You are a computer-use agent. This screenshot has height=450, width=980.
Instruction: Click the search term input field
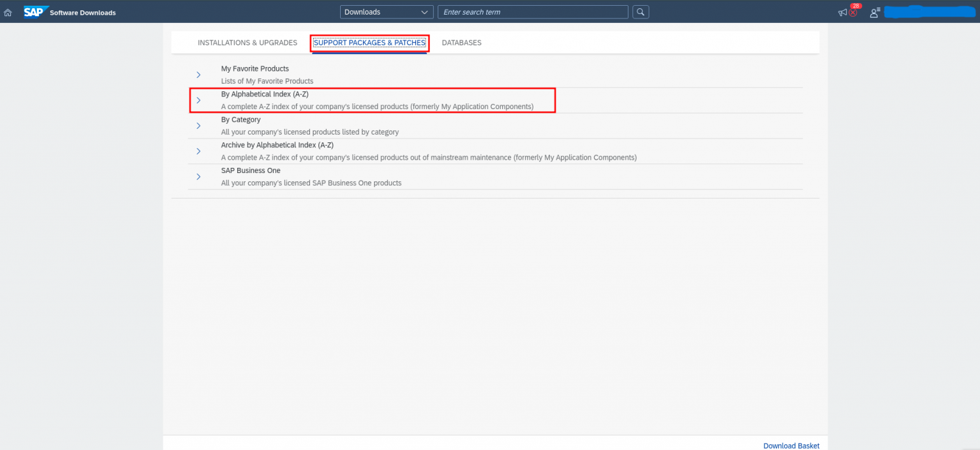click(x=532, y=11)
